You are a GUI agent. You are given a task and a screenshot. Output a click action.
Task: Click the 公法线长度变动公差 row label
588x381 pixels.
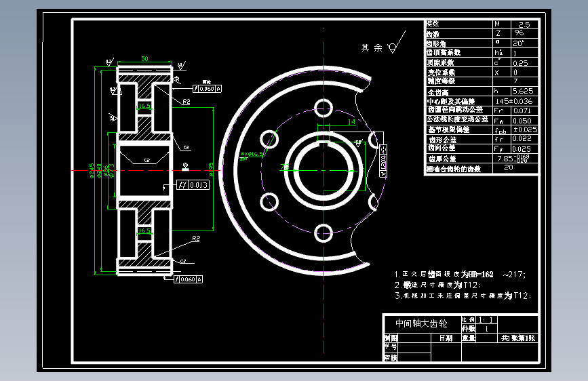coord(458,119)
